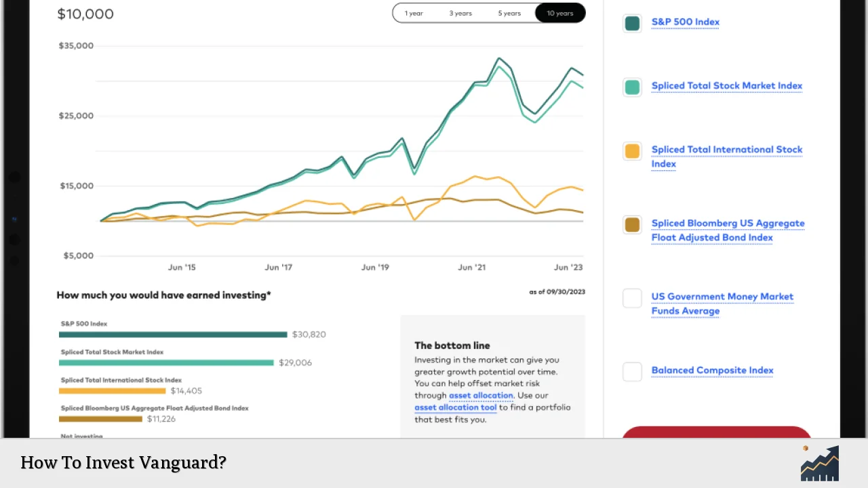Follow the asset allocation link
This screenshot has width=868, height=488.
coord(481,395)
